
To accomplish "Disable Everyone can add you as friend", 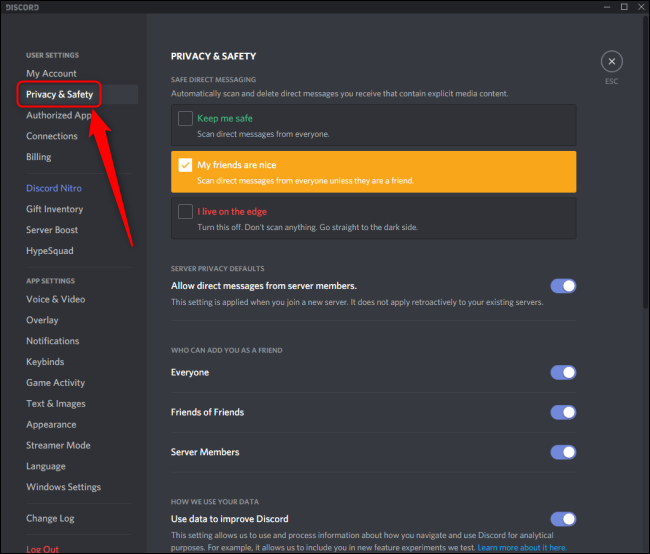I will [563, 372].
